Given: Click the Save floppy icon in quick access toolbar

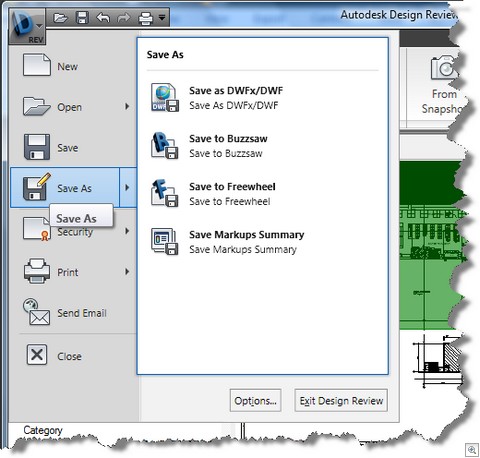Looking at the screenshot, I should [82, 17].
